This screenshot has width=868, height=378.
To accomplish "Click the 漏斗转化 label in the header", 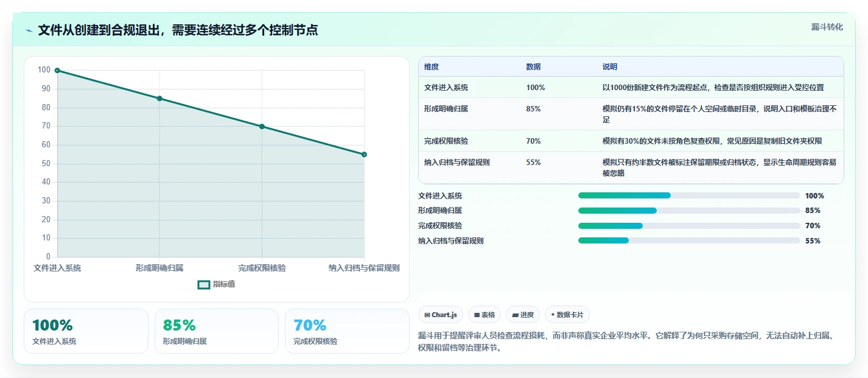I will pyautogui.click(x=827, y=27).
